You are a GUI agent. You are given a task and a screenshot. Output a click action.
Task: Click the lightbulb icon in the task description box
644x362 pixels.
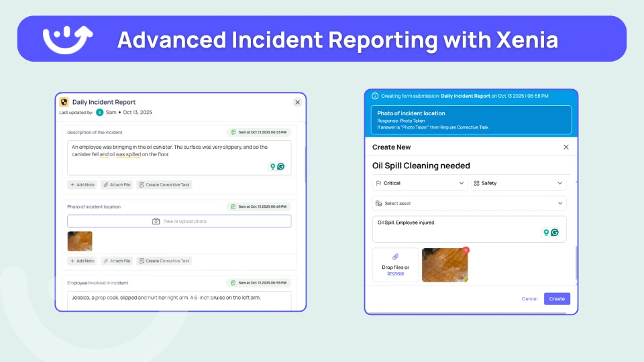pyautogui.click(x=546, y=233)
